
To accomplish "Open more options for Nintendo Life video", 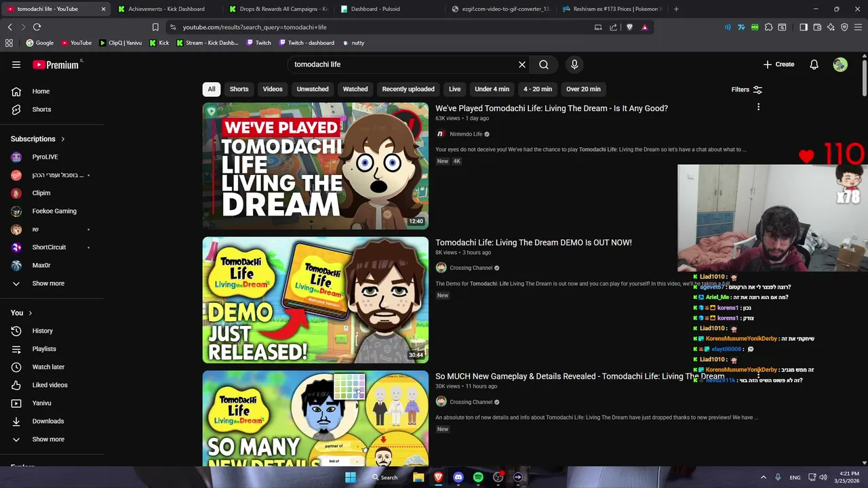I will pos(758,107).
